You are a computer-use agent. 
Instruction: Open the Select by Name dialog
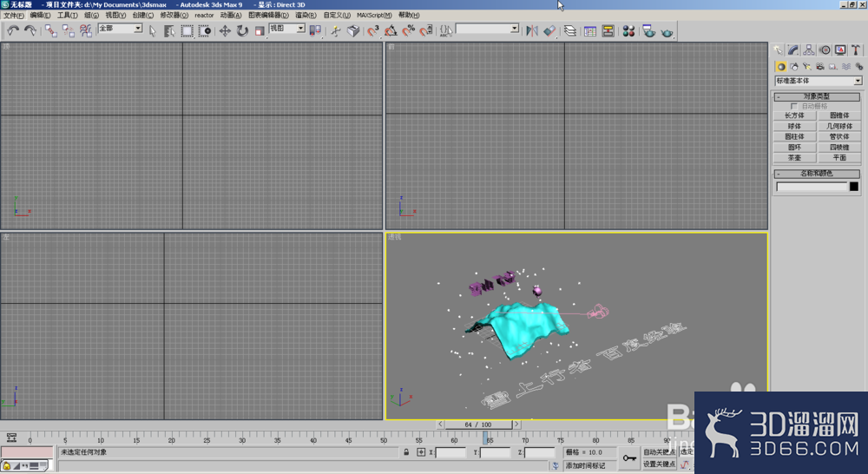point(169,31)
